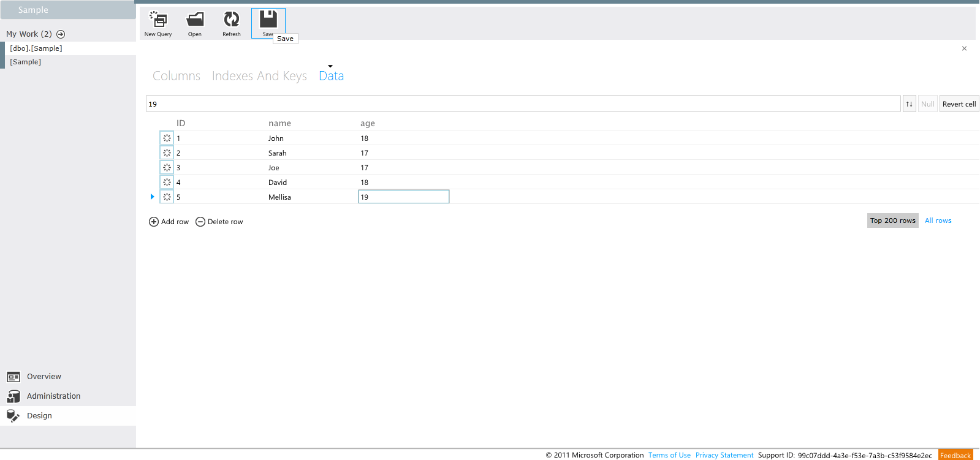Save changes with the Save icon

(x=268, y=20)
